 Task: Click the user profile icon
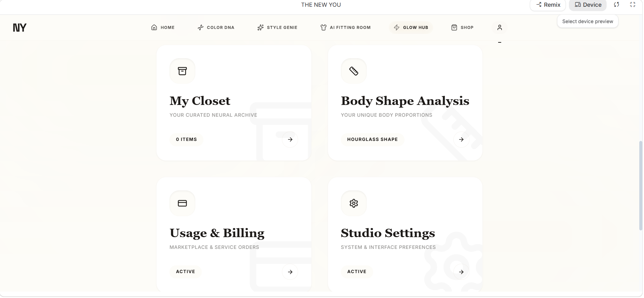500,28
